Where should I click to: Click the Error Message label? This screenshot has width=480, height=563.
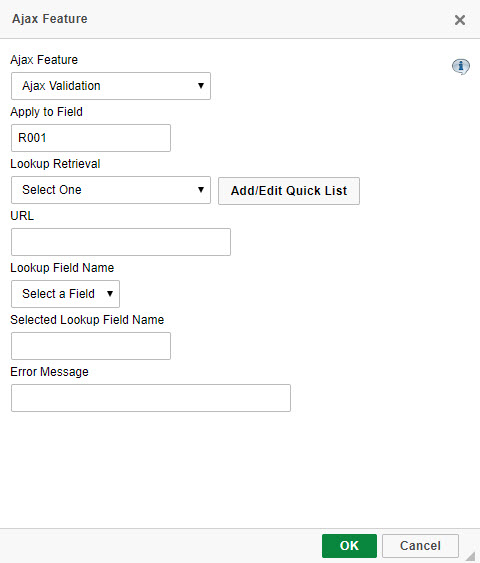(49, 372)
